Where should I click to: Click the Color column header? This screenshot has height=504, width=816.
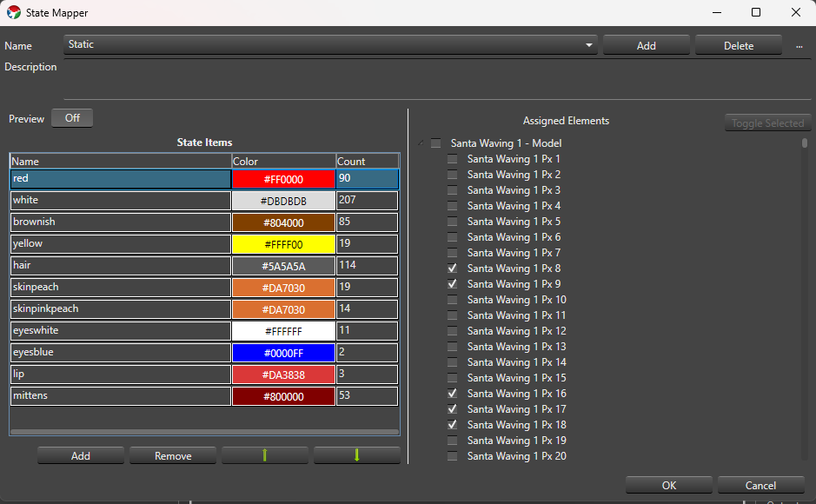click(x=283, y=162)
